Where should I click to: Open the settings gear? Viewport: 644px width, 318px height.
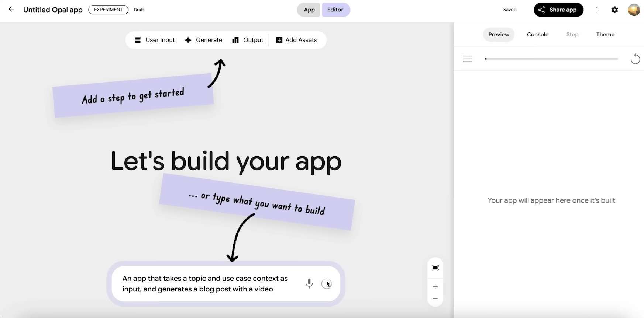[x=614, y=10]
